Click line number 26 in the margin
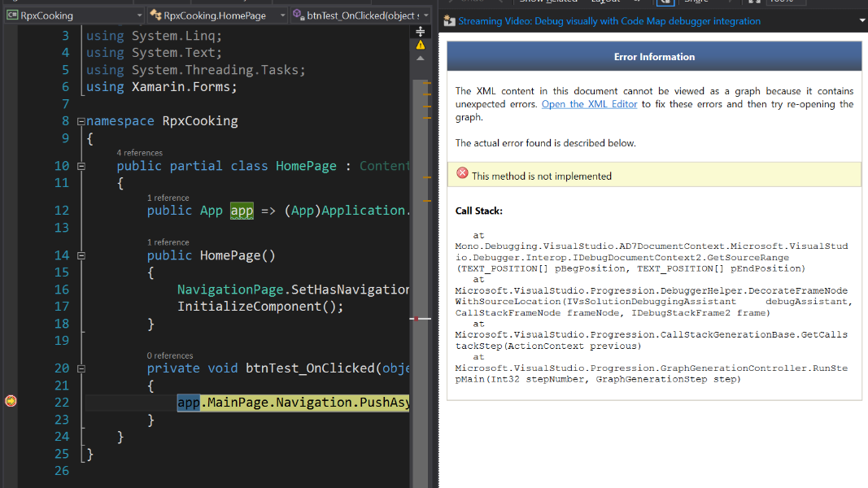 coord(62,471)
